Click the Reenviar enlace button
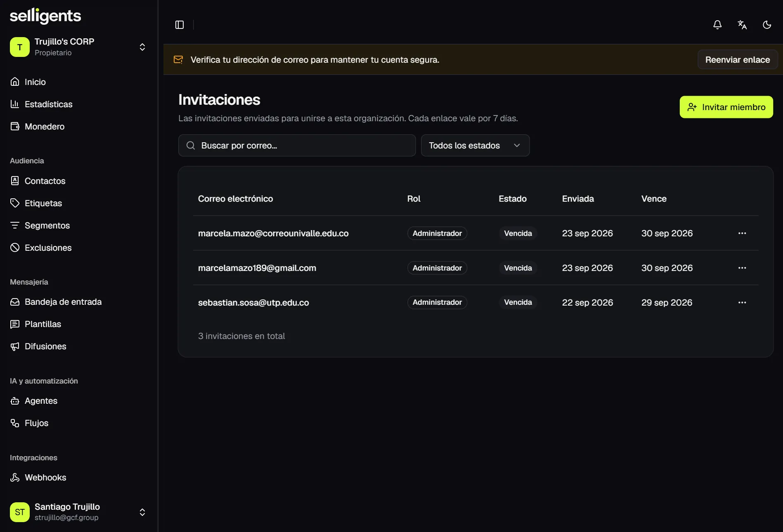The width and height of the screenshot is (783, 532). (x=738, y=60)
